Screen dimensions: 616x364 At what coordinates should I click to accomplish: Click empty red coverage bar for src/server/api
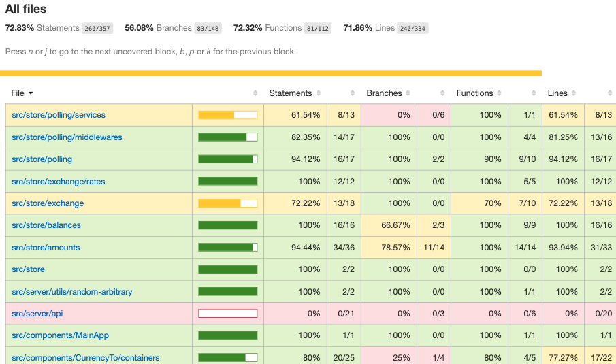coord(228,314)
